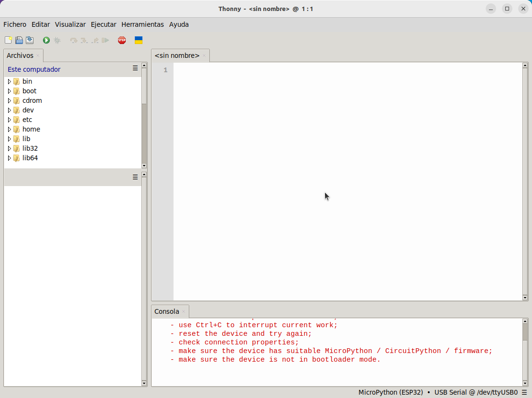The height and width of the screenshot is (398, 532).
Task: Click console text "reset the device and try again;"
Action: click(245, 334)
